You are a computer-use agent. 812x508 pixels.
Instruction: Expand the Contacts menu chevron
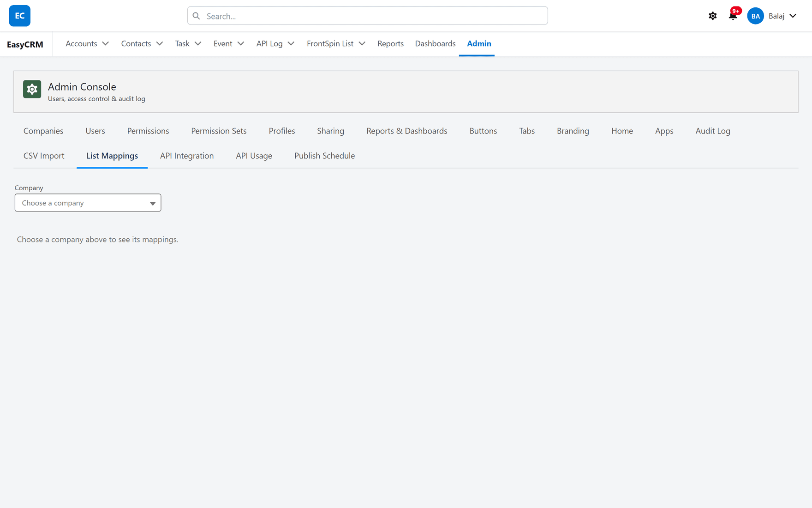point(160,43)
